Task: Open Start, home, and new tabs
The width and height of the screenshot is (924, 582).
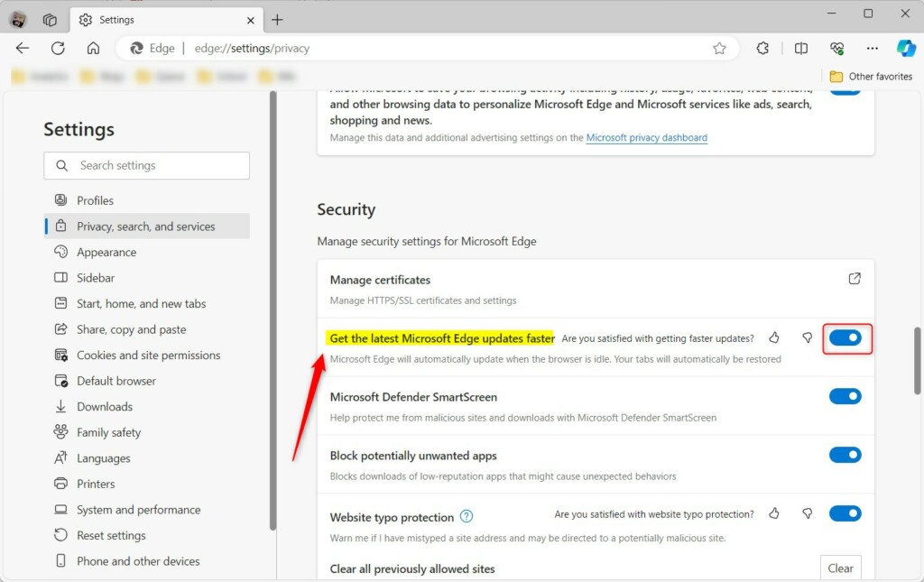Action: coord(147,303)
